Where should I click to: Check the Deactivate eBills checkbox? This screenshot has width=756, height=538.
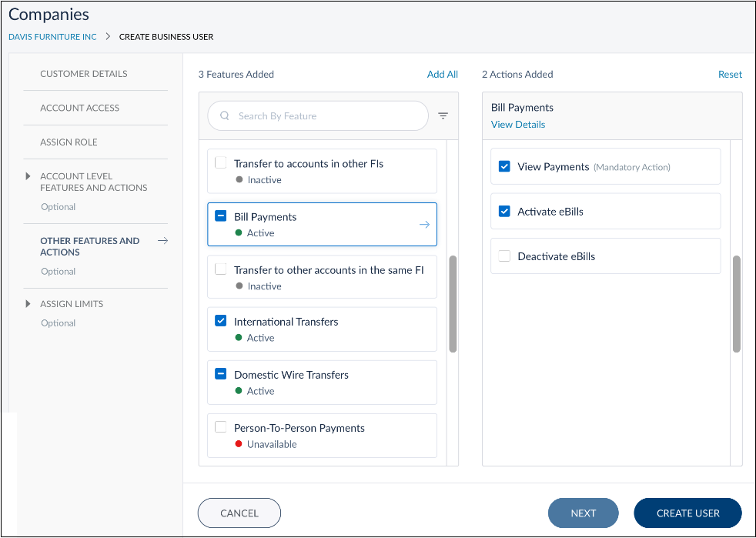pos(504,256)
